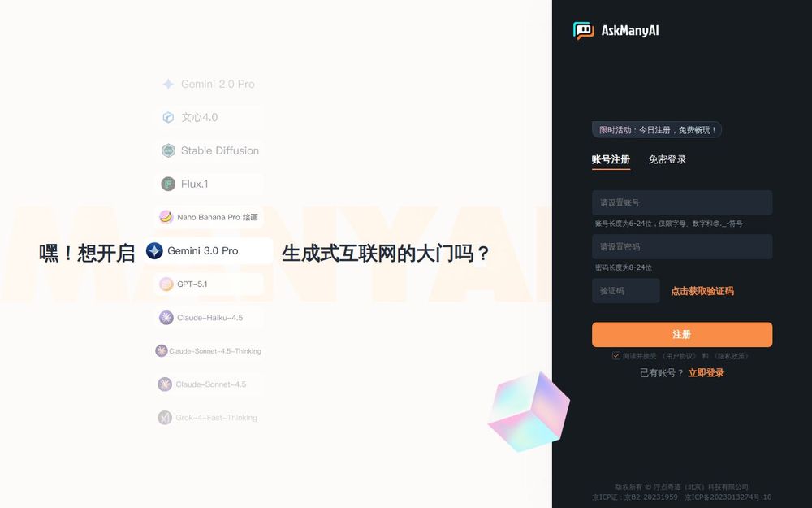Focus the 请设置密码 input field
The image size is (812, 508).
tap(682, 247)
